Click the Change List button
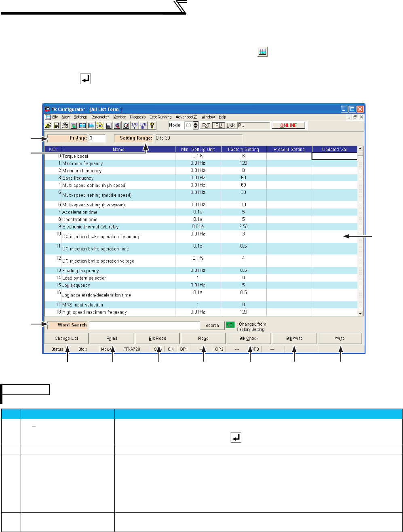This screenshot has height=532, width=403. pos(67,338)
